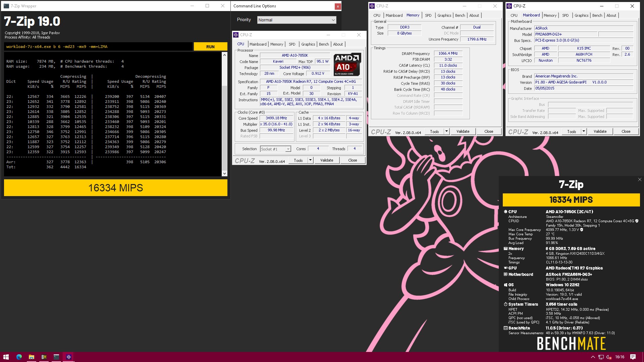644x362 pixels.
Task: Click the GPU section icon in BenchMate panel
Action: 505,268
